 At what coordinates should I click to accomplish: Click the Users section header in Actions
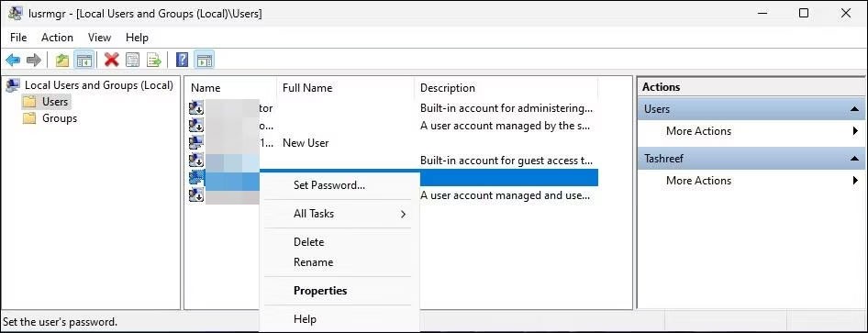point(751,109)
